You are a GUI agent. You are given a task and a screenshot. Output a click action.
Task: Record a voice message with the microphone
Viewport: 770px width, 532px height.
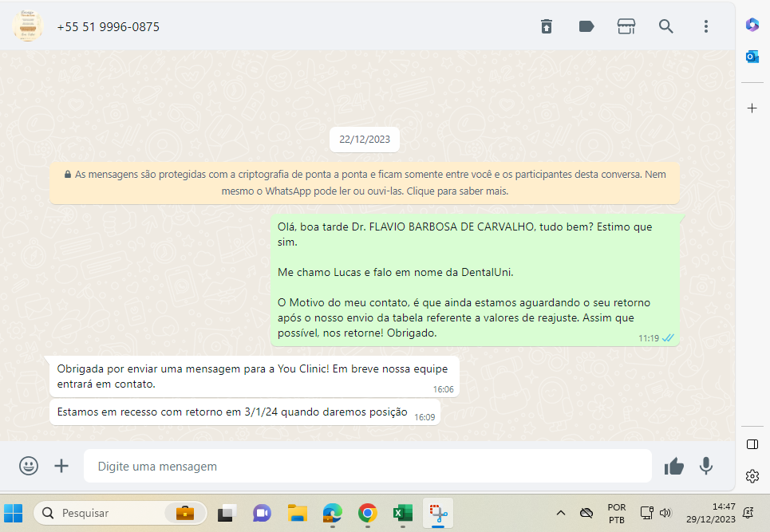coord(705,466)
